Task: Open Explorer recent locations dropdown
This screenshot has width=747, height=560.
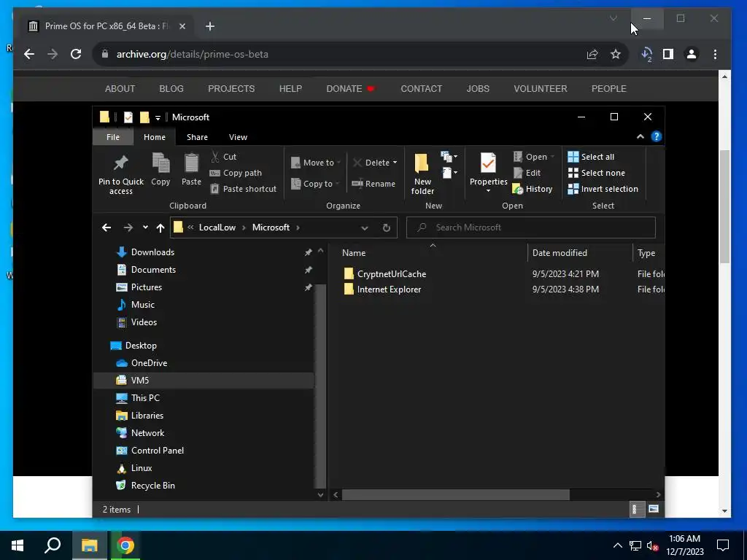Action: (145, 227)
